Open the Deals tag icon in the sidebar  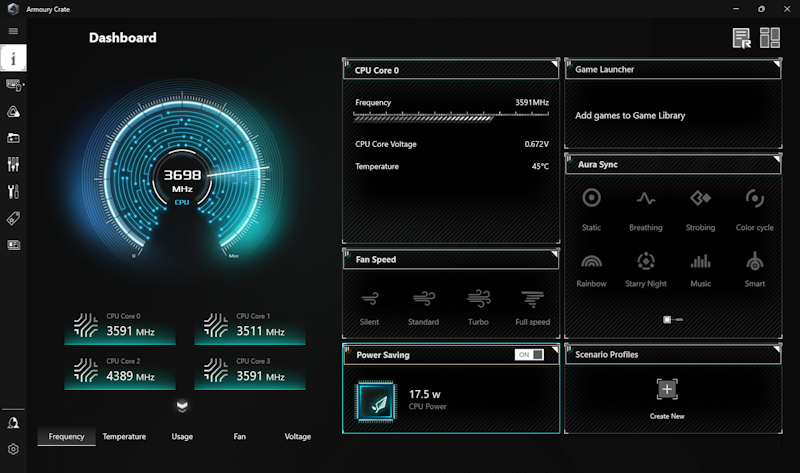coord(13,218)
